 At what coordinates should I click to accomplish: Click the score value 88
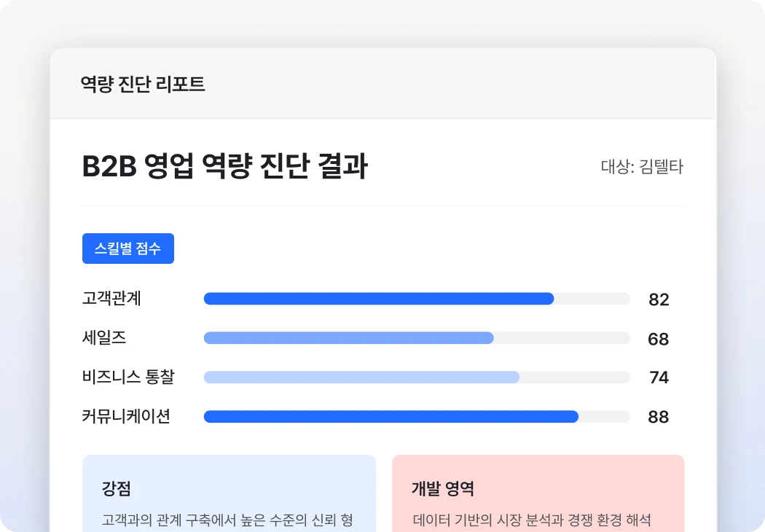coord(658,417)
